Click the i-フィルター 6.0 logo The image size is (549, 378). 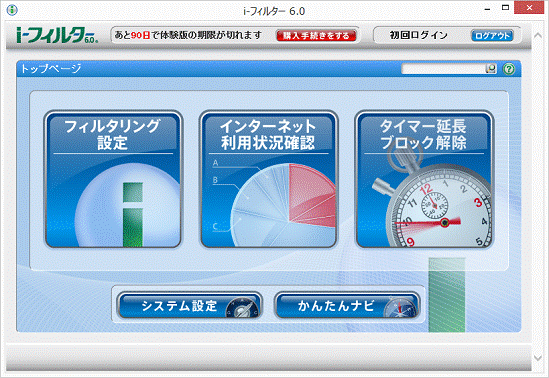coord(57,35)
